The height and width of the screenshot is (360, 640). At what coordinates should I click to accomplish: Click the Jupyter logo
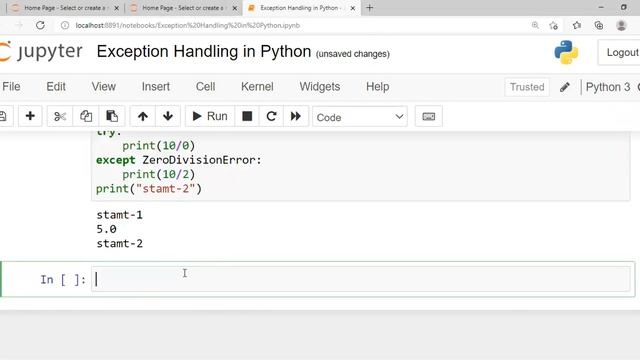(41, 51)
